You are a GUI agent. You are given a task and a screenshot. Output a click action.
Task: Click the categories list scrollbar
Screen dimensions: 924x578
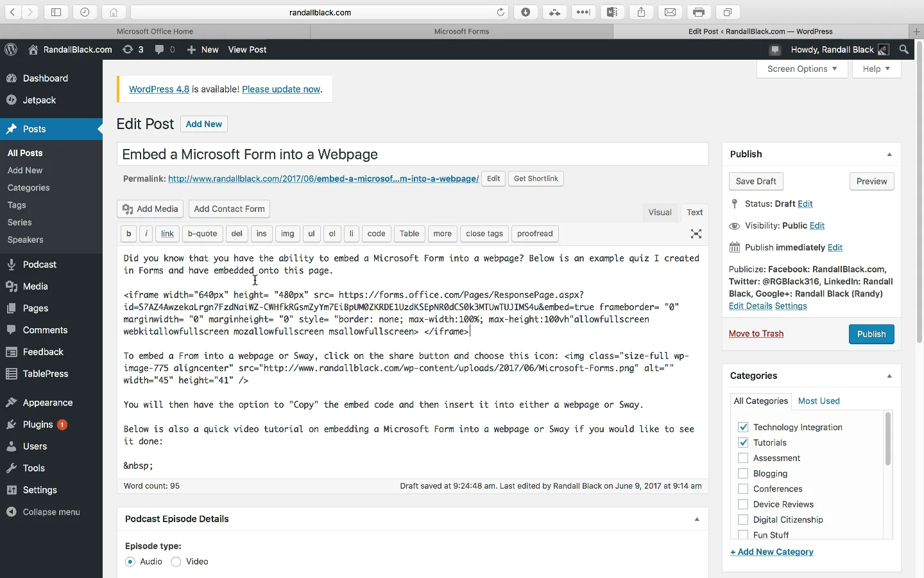pyautogui.click(x=888, y=439)
